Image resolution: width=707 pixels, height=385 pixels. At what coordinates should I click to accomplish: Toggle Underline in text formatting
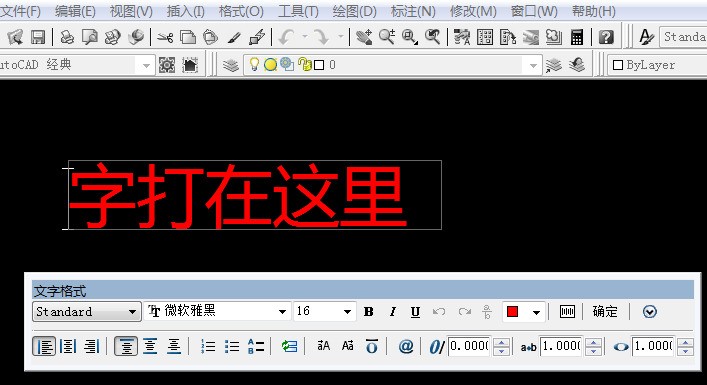coord(415,312)
